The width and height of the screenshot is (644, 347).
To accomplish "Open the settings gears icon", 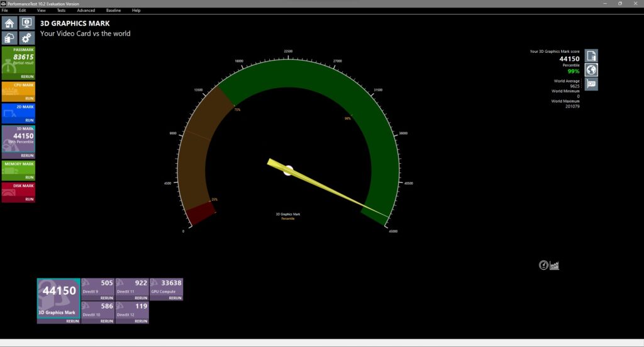I will coord(27,38).
